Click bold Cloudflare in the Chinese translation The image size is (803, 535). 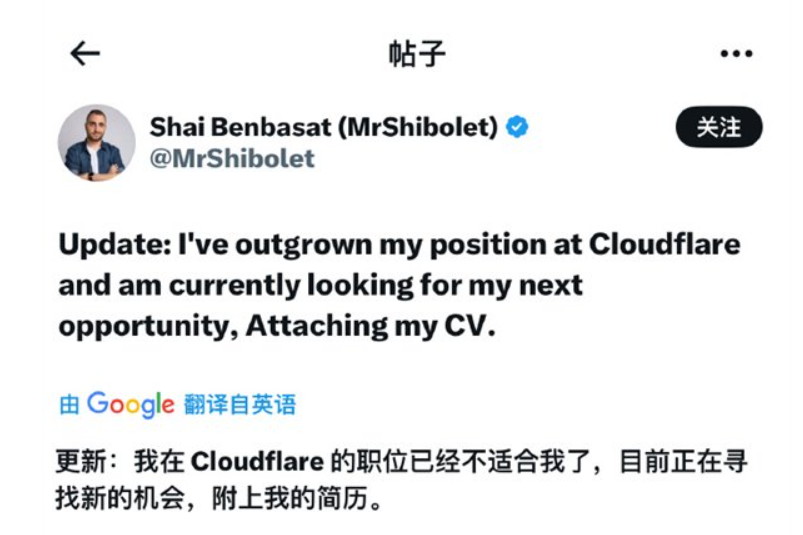[x=257, y=463]
